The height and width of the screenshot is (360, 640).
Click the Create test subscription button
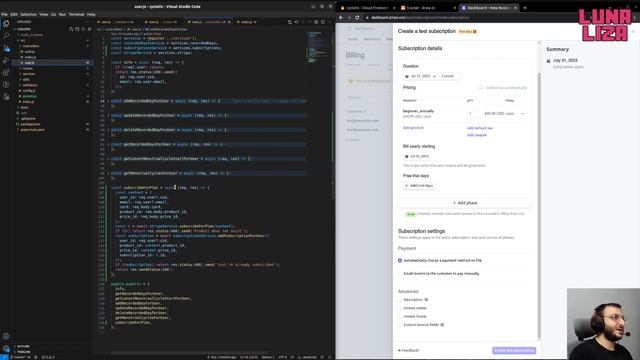(x=514, y=351)
